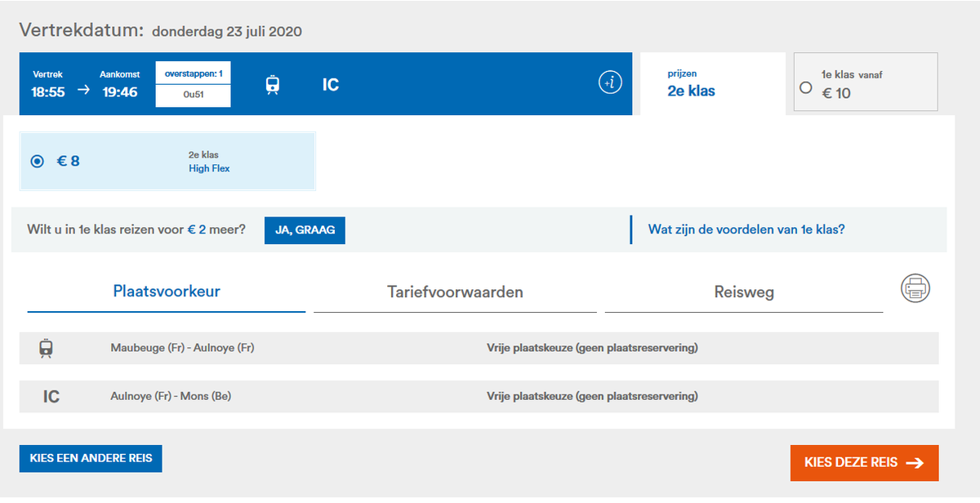Click the highlighted € 8 fare panel
Screen dimensions: 980x503
(167, 161)
